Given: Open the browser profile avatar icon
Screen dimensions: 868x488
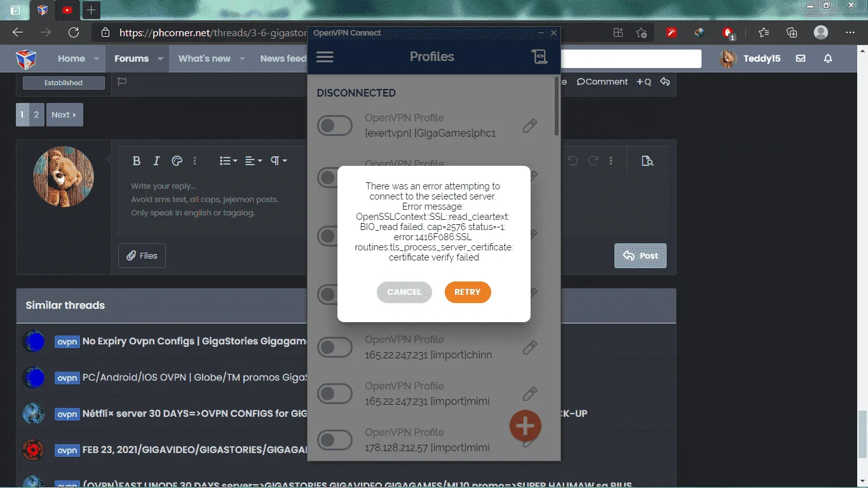Looking at the screenshot, I should [821, 32].
